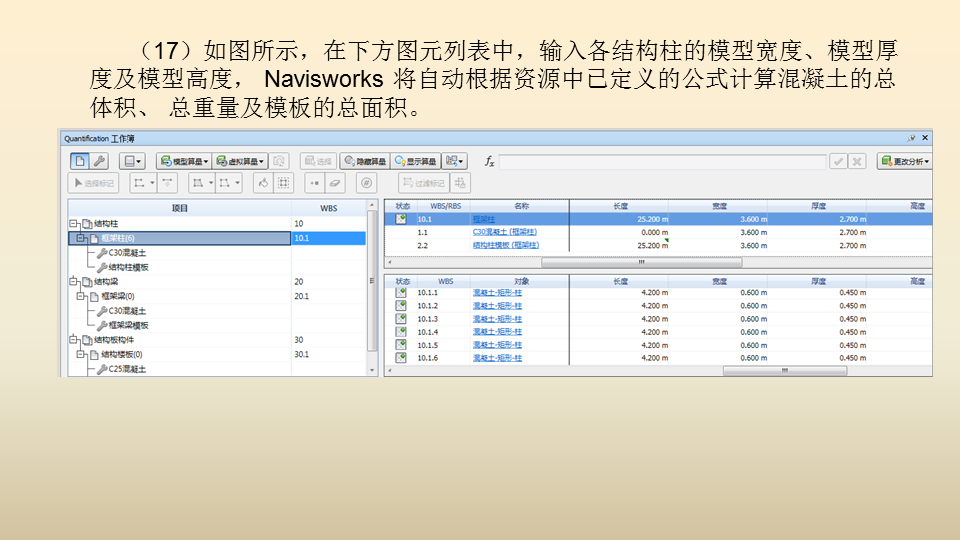The image size is (960, 540).
Task: Select 框架梁模板 resource in tree
Action: (x=129, y=325)
